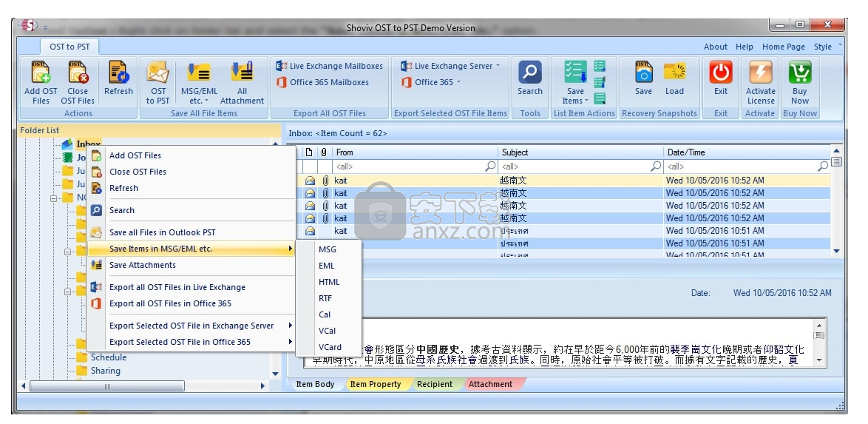
Task: Open the Search tool in the ribbon
Action: (530, 78)
